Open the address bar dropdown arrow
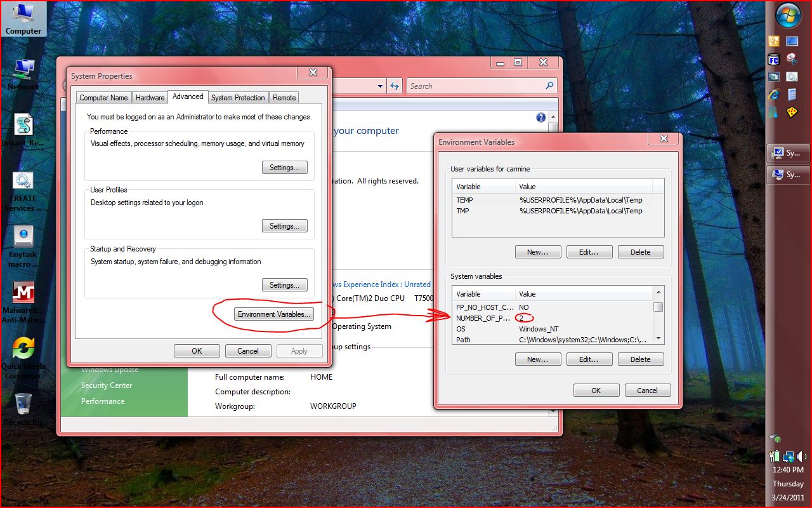 click(380, 86)
